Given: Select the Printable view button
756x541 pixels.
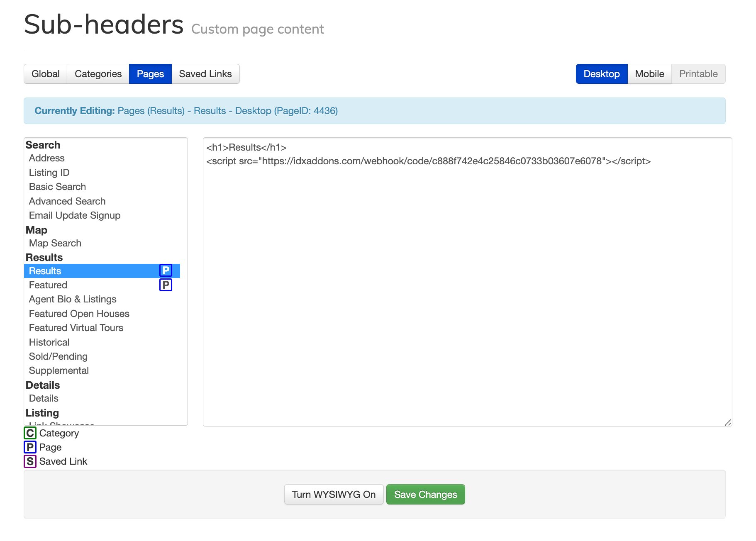Looking at the screenshot, I should tap(698, 74).
